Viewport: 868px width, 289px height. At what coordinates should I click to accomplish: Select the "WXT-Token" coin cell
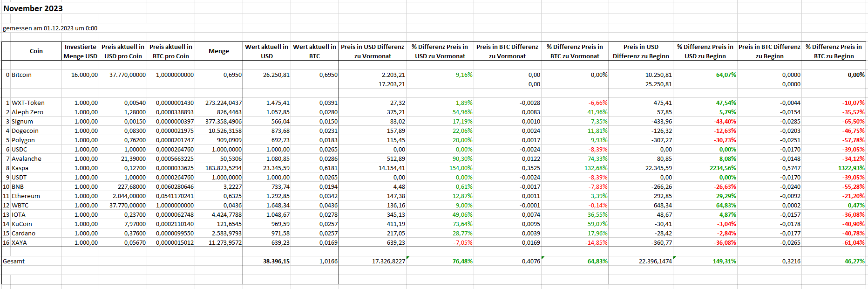(x=28, y=103)
